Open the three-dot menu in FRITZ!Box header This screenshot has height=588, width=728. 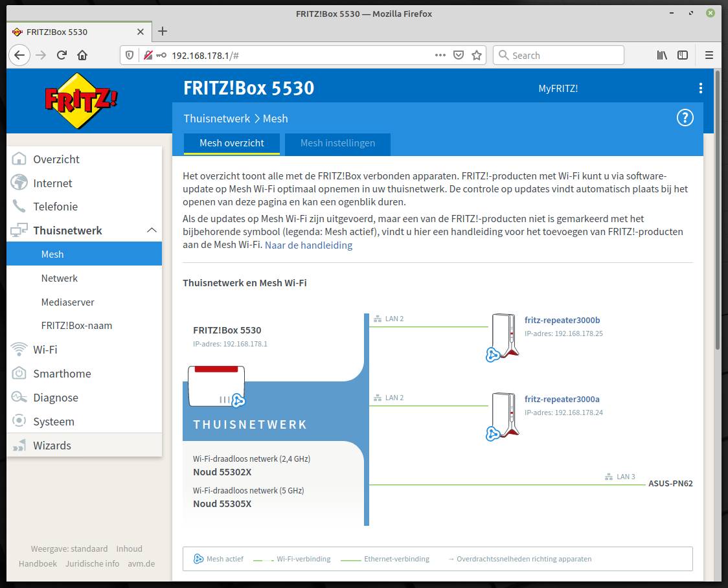coord(700,88)
